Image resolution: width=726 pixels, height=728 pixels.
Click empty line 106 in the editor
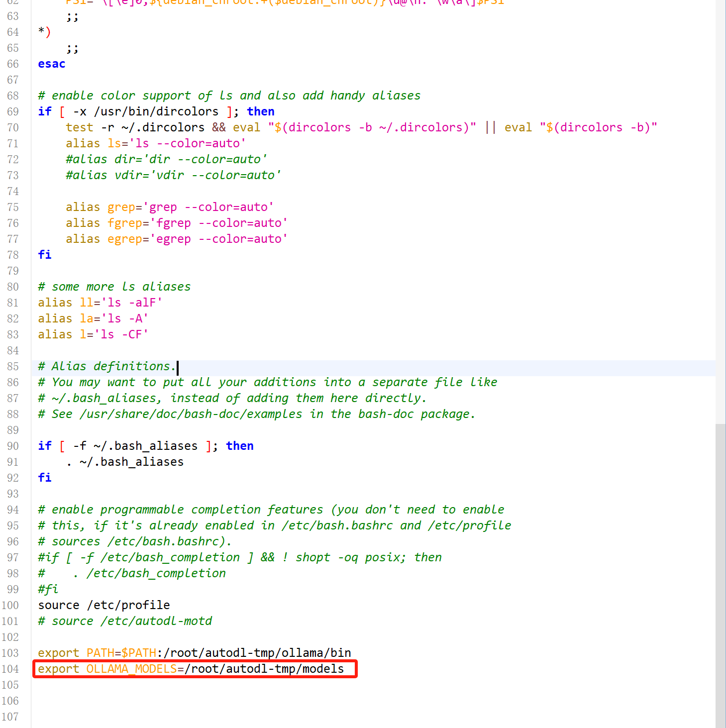[x=373, y=701]
